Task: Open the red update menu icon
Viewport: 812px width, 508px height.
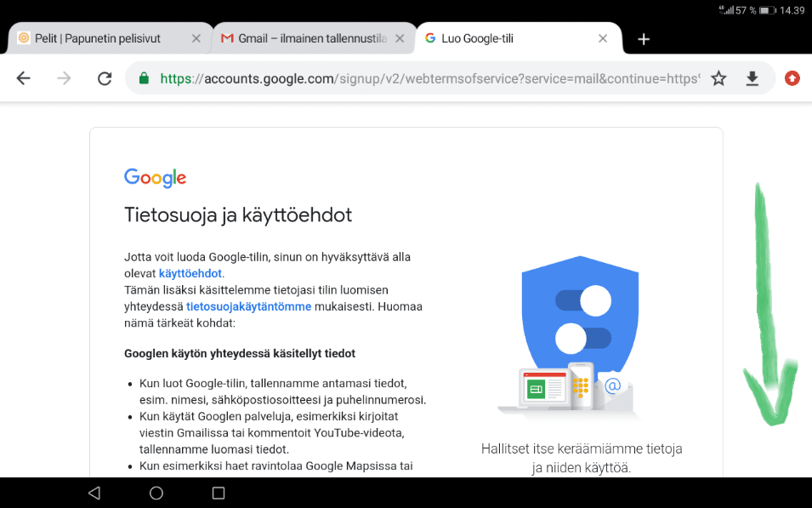Action: click(x=792, y=78)
